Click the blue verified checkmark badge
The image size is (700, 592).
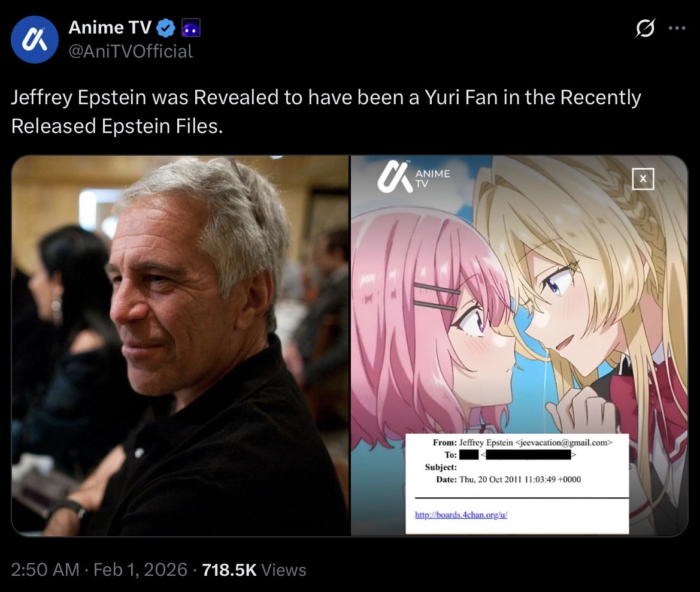[166, 28]
